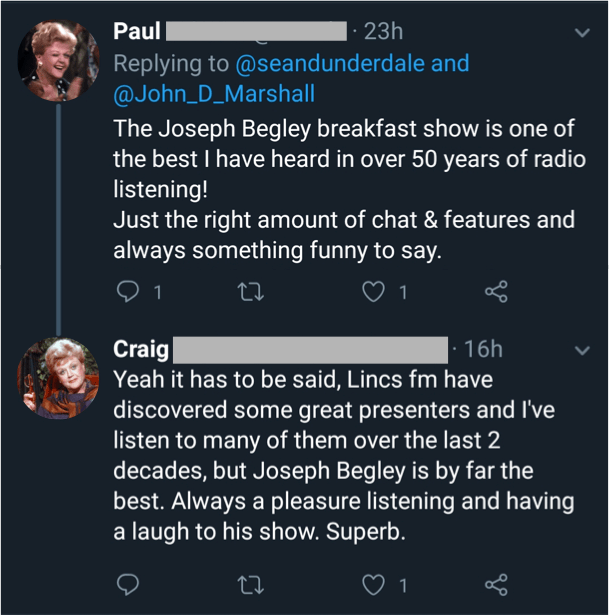Viewport: 609px width, 616px height.
Task: Reply to Paul's tweet
Action: [x=129, y=293]
